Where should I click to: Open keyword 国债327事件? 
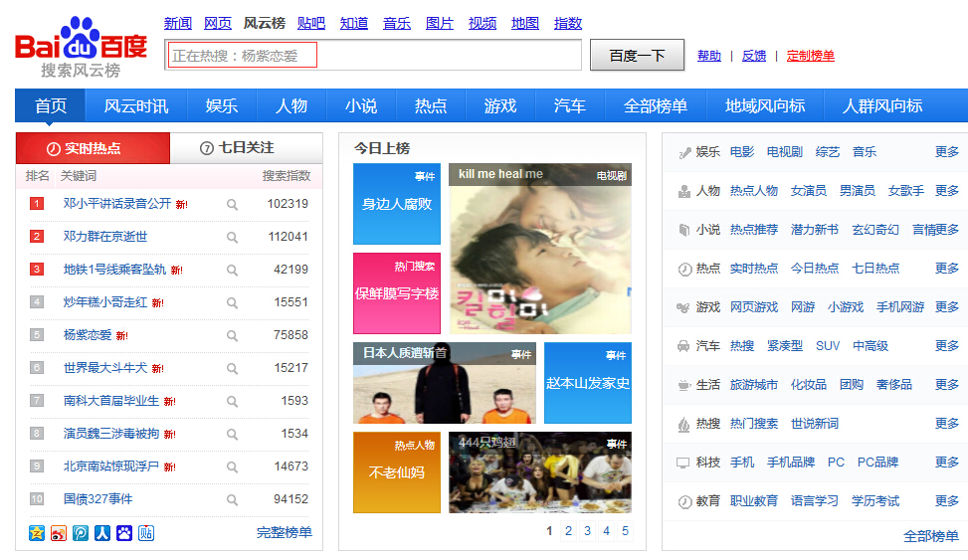(x=98, y=499)
